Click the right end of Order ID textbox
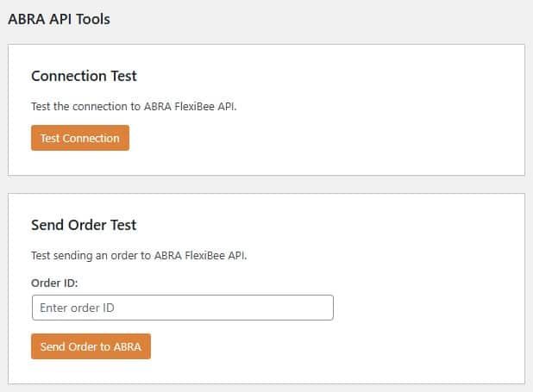 tap(323, 308)
